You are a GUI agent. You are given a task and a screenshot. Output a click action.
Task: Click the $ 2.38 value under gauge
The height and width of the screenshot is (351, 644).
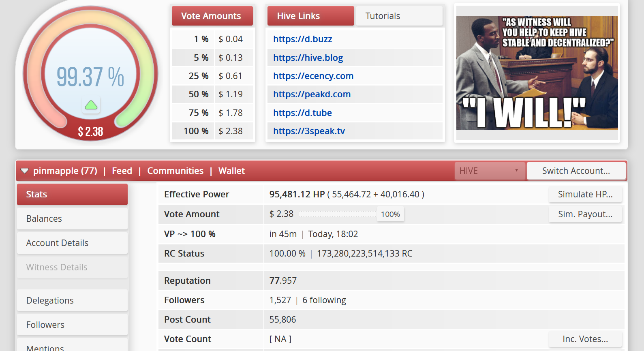[x=90, y=131]
